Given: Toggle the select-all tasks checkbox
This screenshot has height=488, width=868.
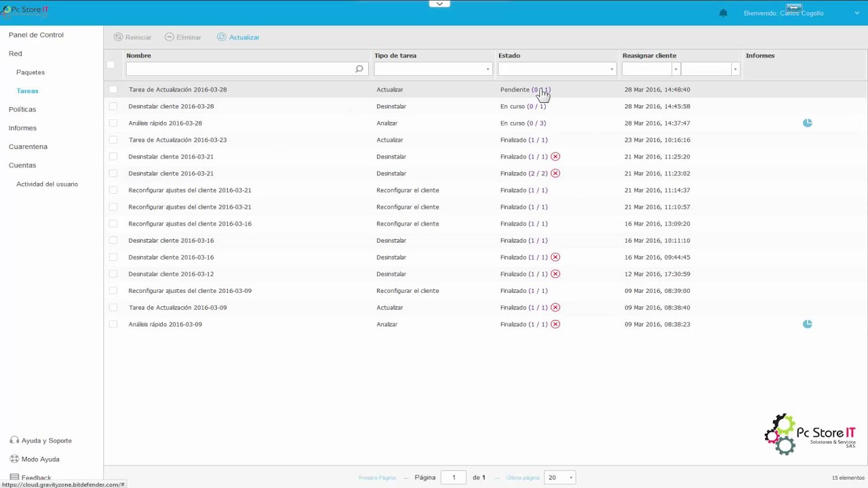Looking at the screenshot, I should pos(111,65).
